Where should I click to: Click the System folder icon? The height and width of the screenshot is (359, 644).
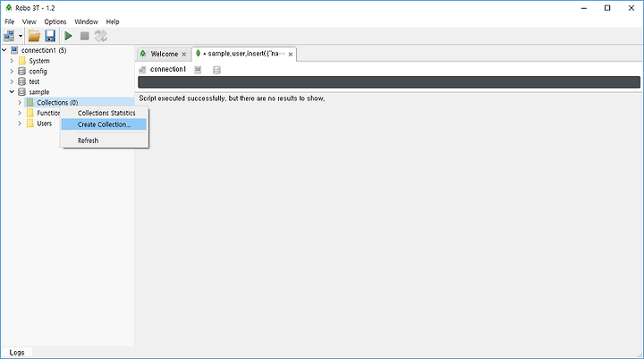click(22, 61)
